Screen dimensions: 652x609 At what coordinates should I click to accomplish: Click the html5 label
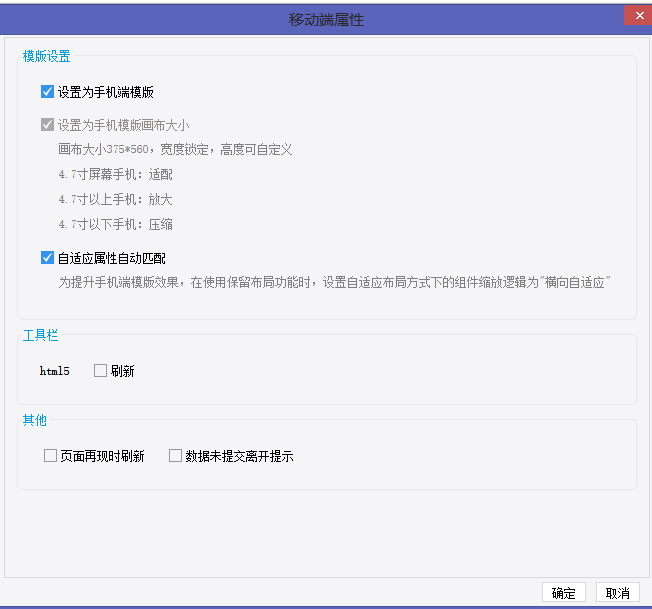point(54,371)
